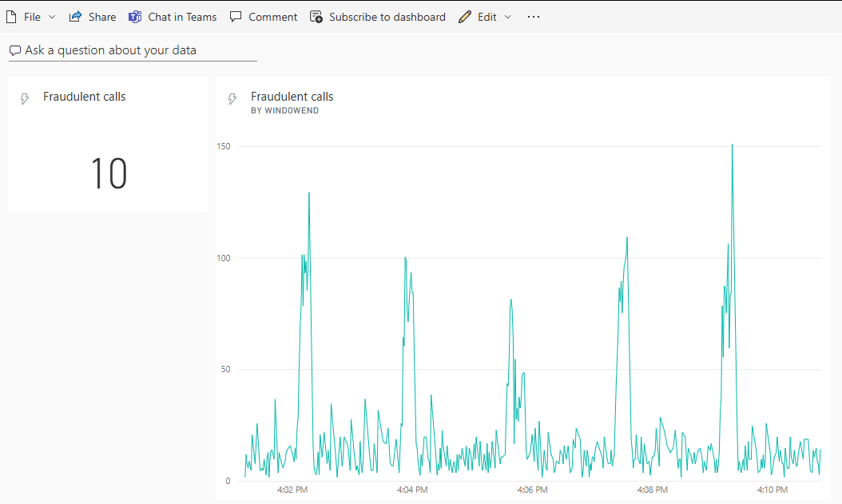
Task: Click the Fraudulent calls card tile title
Action: pyautogui.click(x=85, y=97)
